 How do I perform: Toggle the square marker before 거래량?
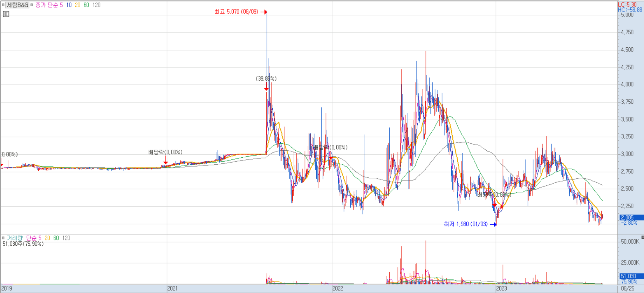pyautogui.click(x=3, y=238)
